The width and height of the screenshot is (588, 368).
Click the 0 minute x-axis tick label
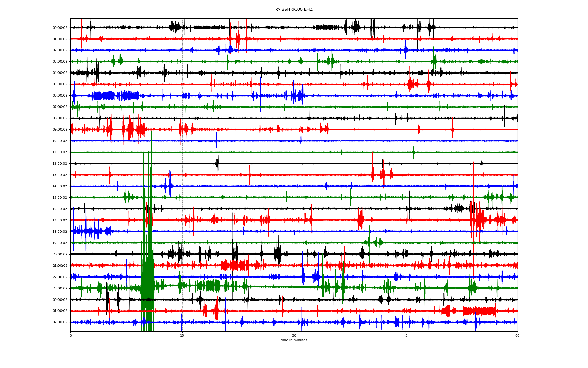point(71,335)
